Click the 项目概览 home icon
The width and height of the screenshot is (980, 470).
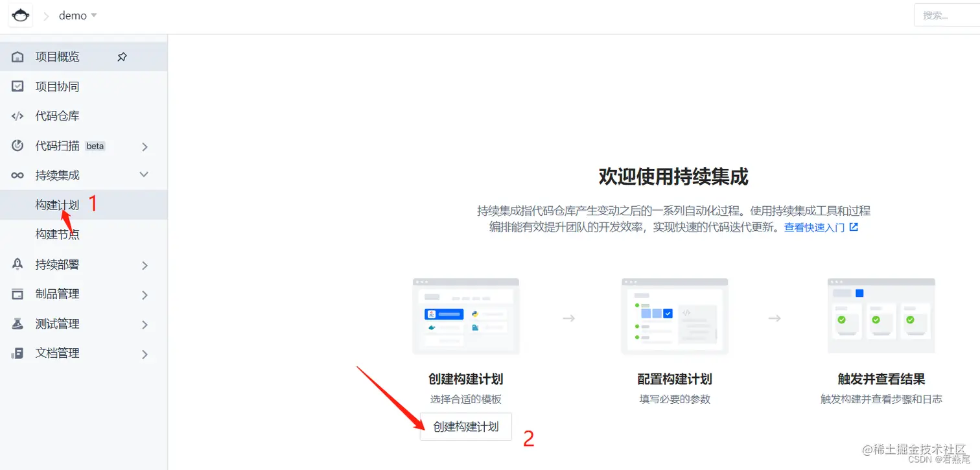[17, 56]
